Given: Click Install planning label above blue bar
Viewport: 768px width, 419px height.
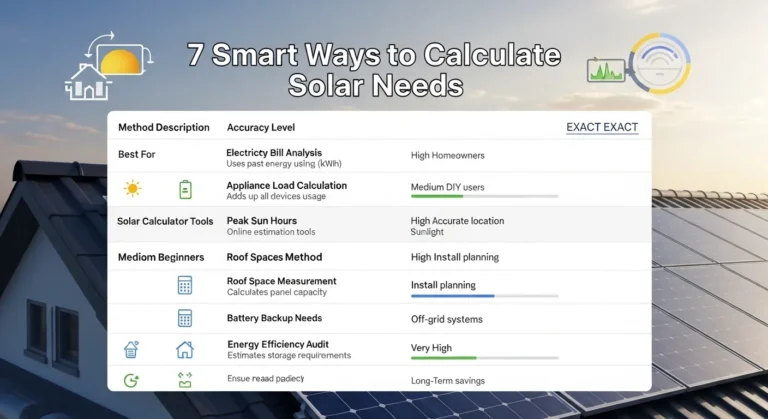Looking at the screenshot, I should coord(443,285).
